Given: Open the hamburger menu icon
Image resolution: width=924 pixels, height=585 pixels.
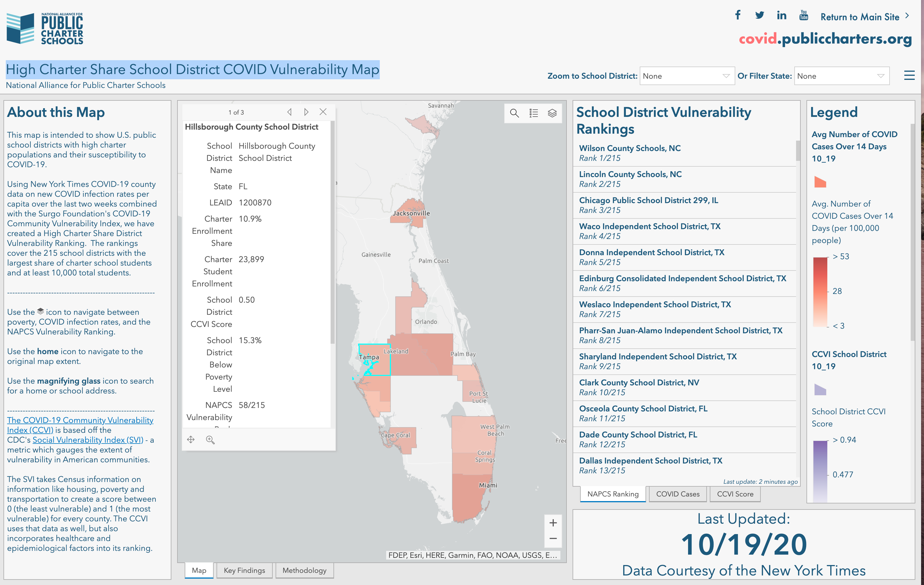Looking at the screenshot, I should coord(909,76).
